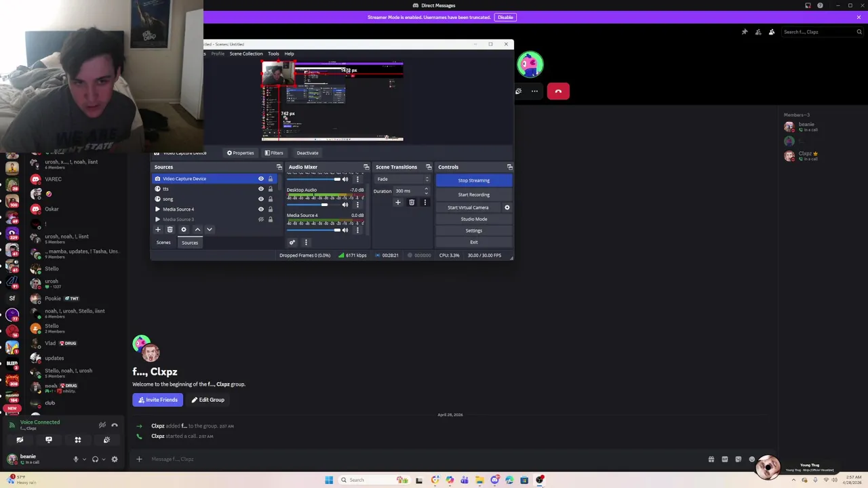Pop out the Scene Transitions dock

pyautogui.click(x=429, y=167)
